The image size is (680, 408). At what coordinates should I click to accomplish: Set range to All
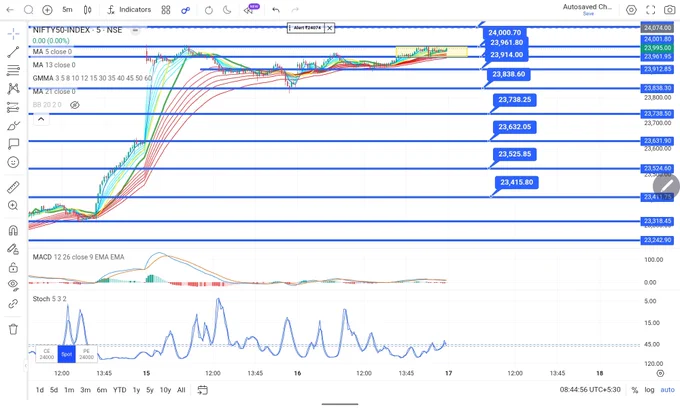point(181,390)
